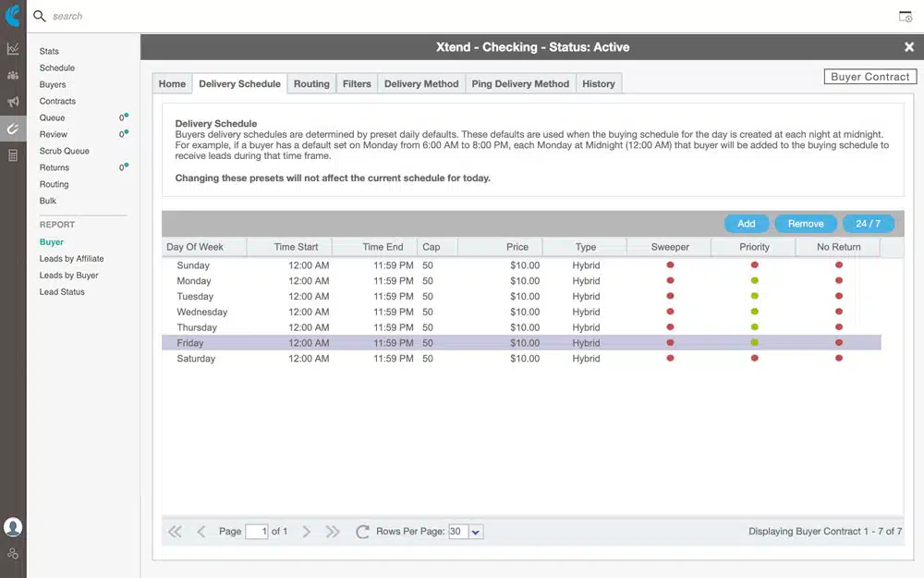Toggle No Return indicator for Wednesday
924x578 pixels.
(839, 312)
